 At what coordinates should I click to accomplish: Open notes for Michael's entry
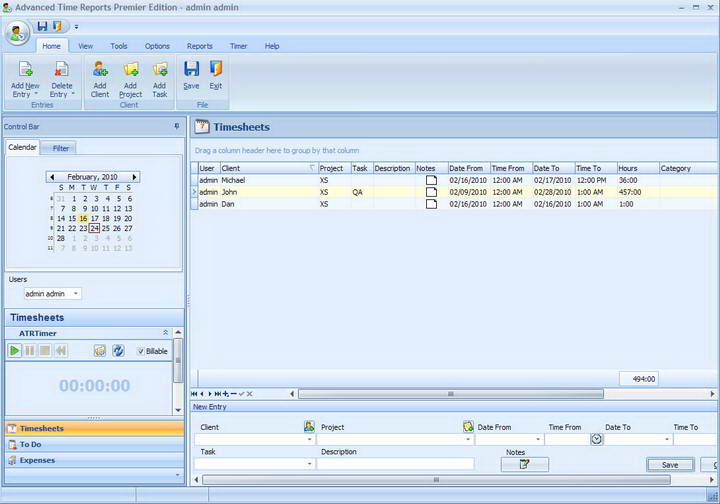[431, 180]
